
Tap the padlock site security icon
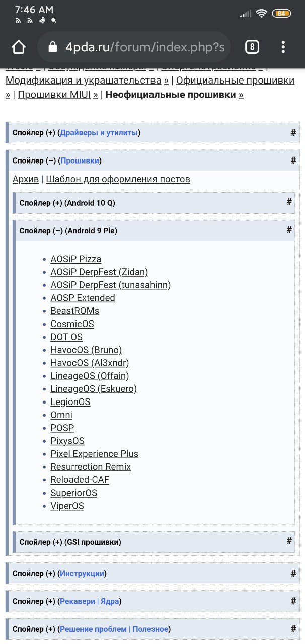pyautogui.click(x=53, y=47)
